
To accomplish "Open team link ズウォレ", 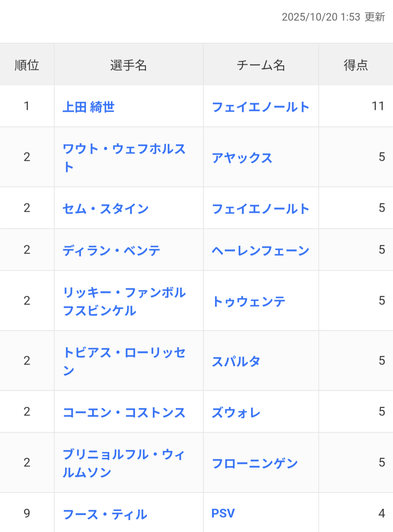I will coord(236,413).
